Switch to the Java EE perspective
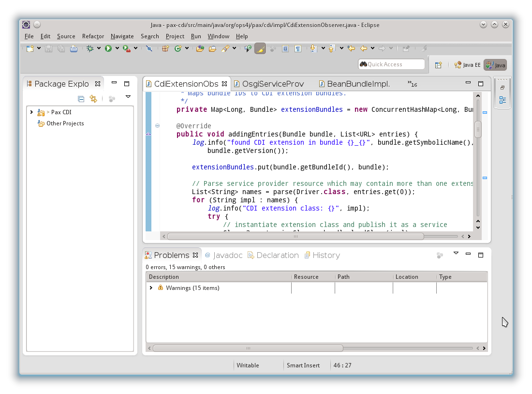The width and height of the screenshot is (532, 394). point(467,65)
